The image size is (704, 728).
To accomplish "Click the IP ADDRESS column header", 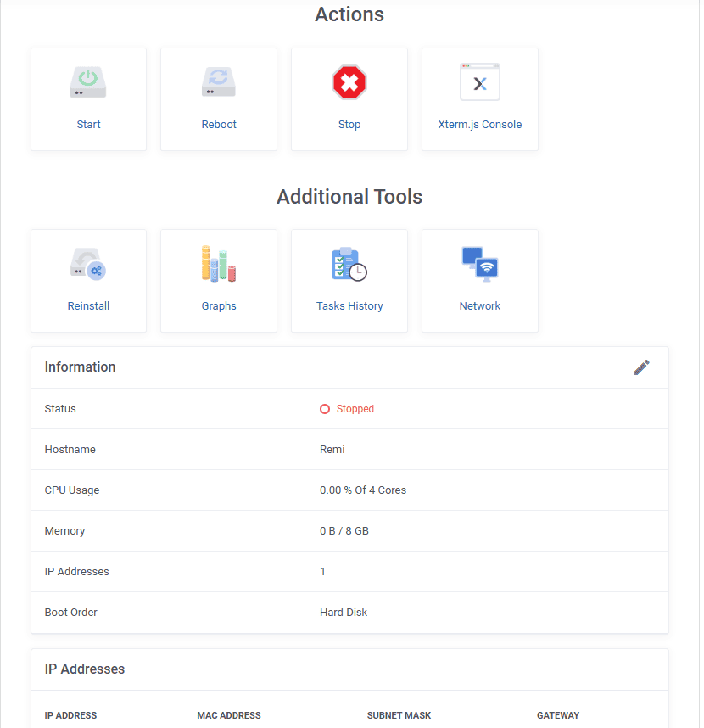I will (x=70, y=715).
